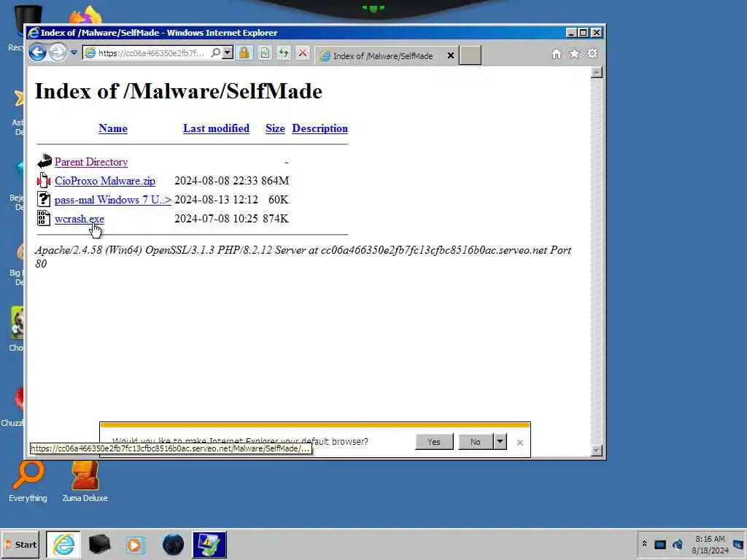Dismiss the default browser notification bar
The width and height of the screenshot is (747, 560).
tap(519, 443)
